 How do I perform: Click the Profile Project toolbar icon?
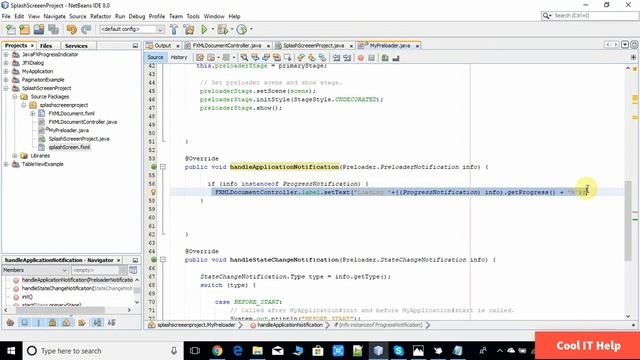pos(242,29)
